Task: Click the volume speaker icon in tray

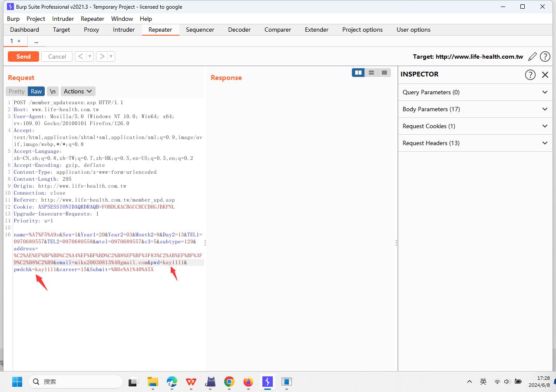Action: click(506, 382)
